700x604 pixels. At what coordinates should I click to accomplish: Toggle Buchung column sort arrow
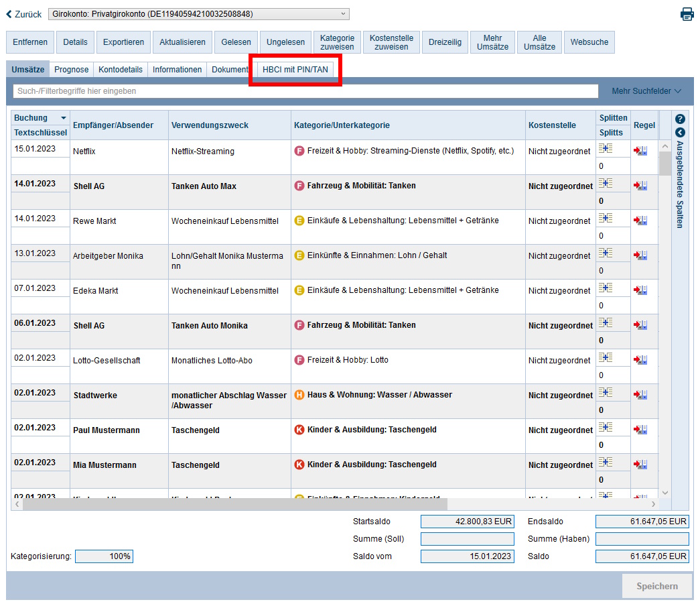(64, 118)
